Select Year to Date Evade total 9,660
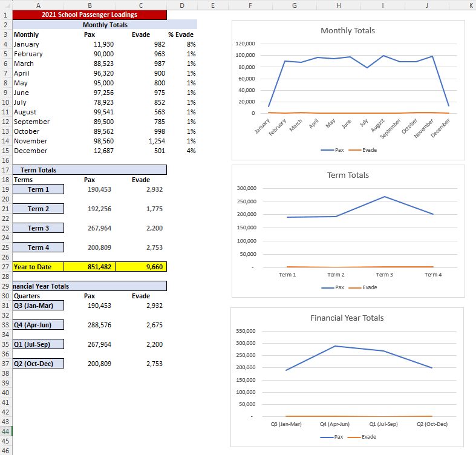The height and width of the screenshot is (455, 476). [141, 267]
